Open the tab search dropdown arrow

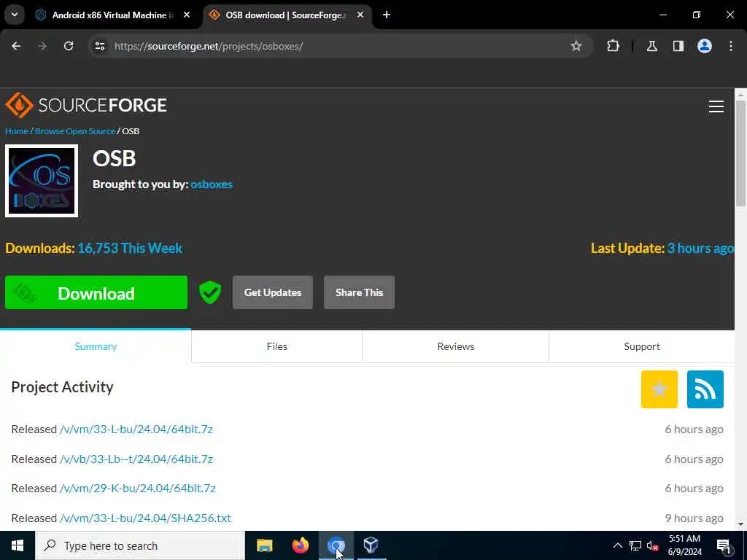pyautogui.click(x=15, y=15)
